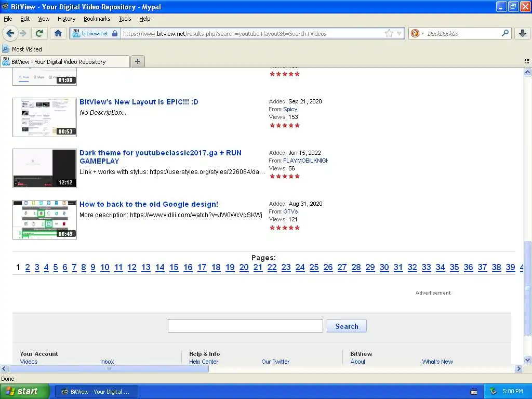Open the Help Center link
The height and width of the screenshot is (399, 532).
(204, 362)
